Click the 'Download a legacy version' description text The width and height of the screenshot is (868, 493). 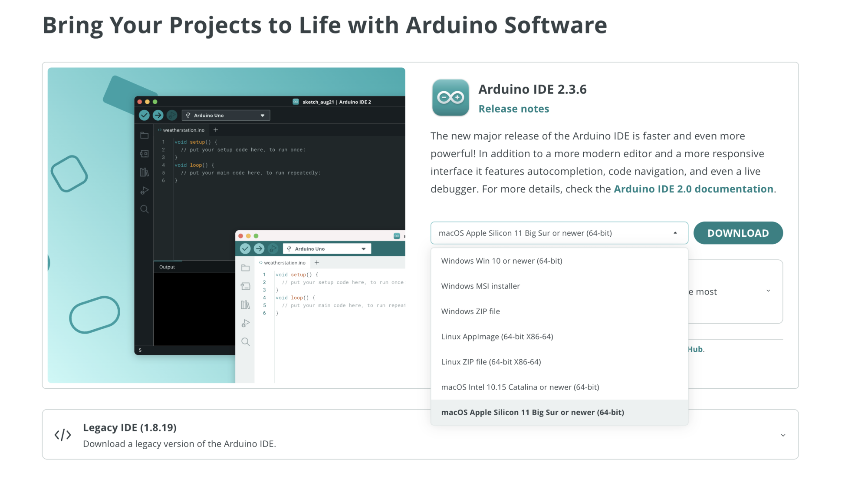pos(180,444)
